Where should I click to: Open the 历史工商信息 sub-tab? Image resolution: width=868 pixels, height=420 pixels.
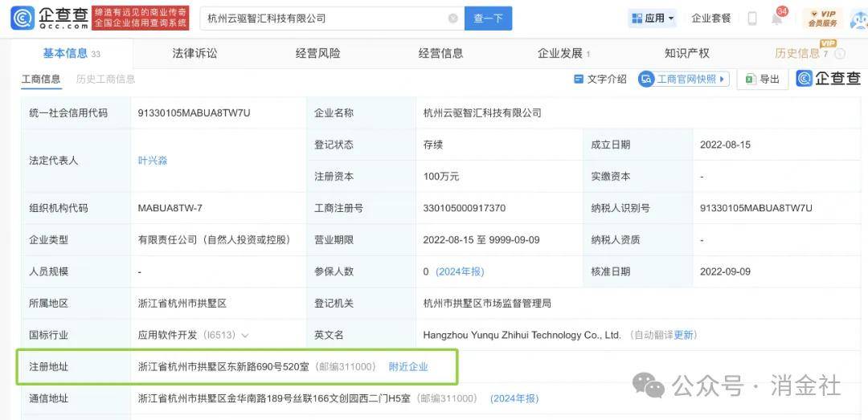click(105, 79)
